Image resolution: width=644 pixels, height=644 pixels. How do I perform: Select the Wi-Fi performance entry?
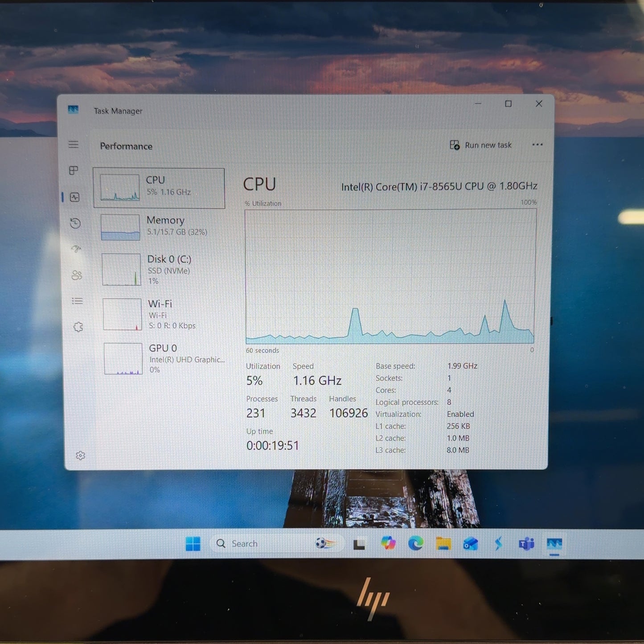(x=161, y=314)
